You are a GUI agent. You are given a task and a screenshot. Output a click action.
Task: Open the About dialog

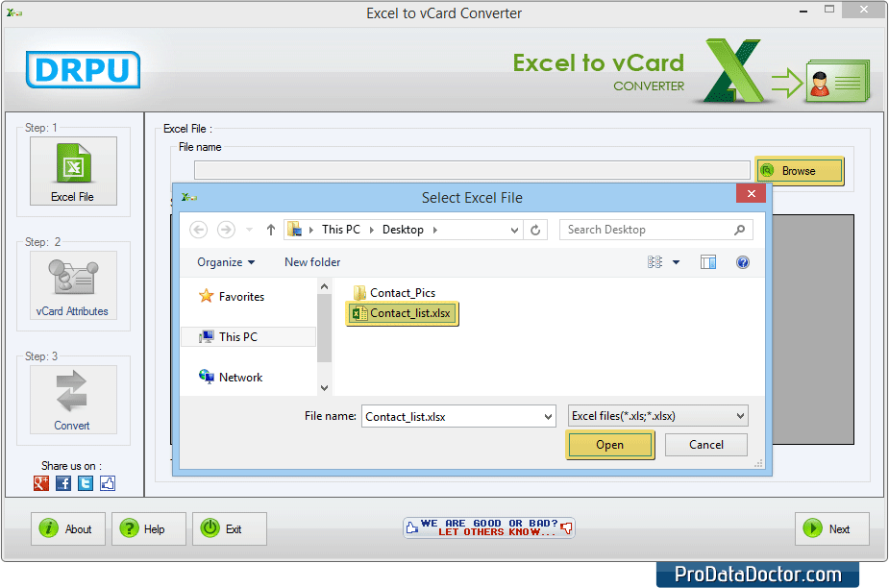[x=68, y=529]
